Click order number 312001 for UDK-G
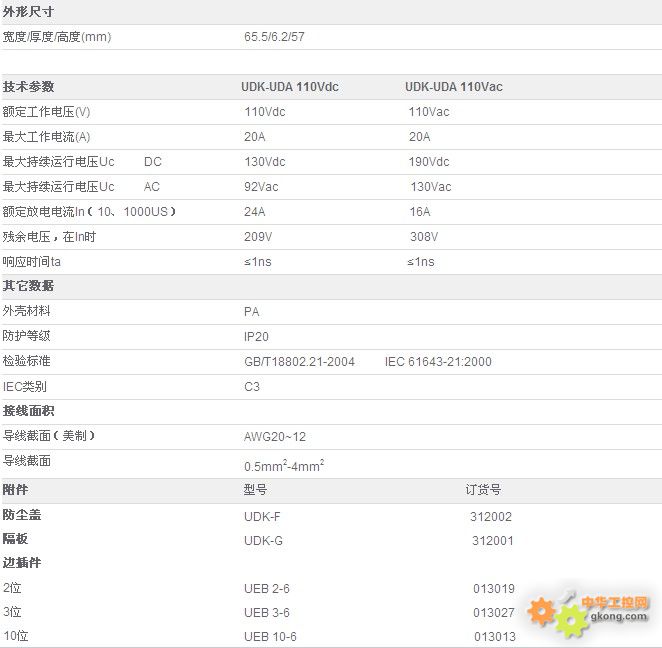The image size is (662, 648). pos(492,541)
